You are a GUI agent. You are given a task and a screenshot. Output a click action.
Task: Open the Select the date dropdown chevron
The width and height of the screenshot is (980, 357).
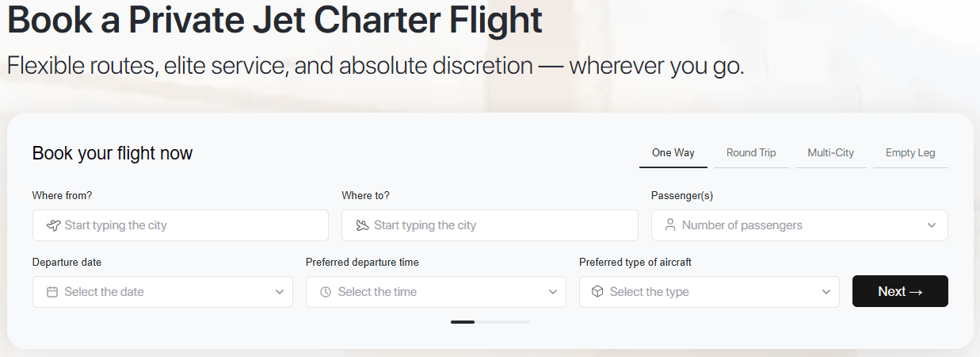280,292
